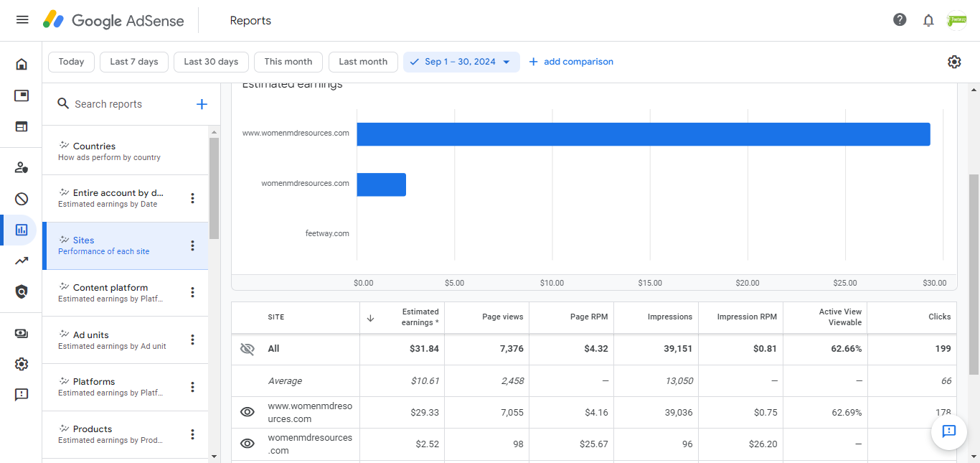Viewport: 980px width, 463px height.
Task: Click the floating feedback chat button
Action: (x=949, y=431)
